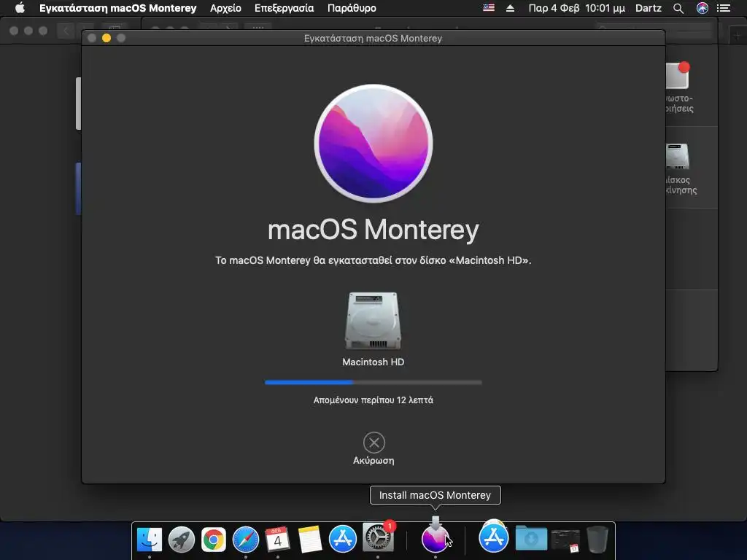Viewport: 747px width, 560px height.
Task: Open Finder from the Dock
Action: click(149, 539)
